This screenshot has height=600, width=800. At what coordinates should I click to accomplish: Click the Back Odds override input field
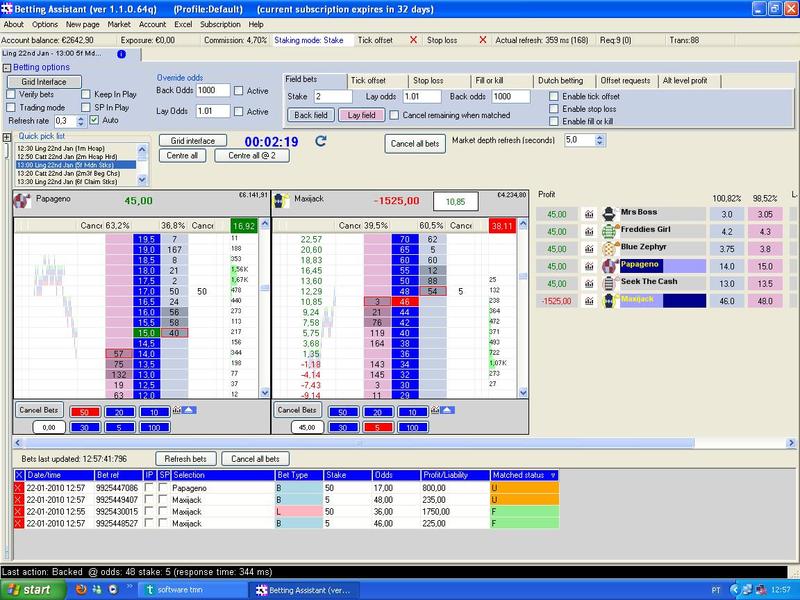pyautogui.click(x=213, y=90)
